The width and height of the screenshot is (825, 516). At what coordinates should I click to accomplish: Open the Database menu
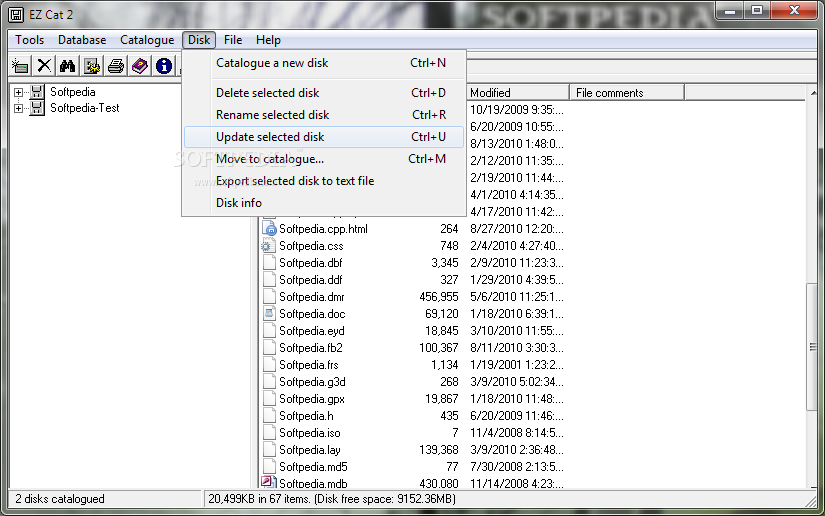pyautogui.click(x=82, y=40)
